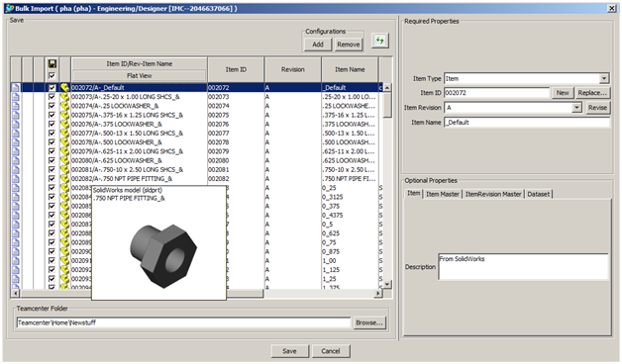
Task: Click document icon for row 002075
Action: [x=16, y=115]
